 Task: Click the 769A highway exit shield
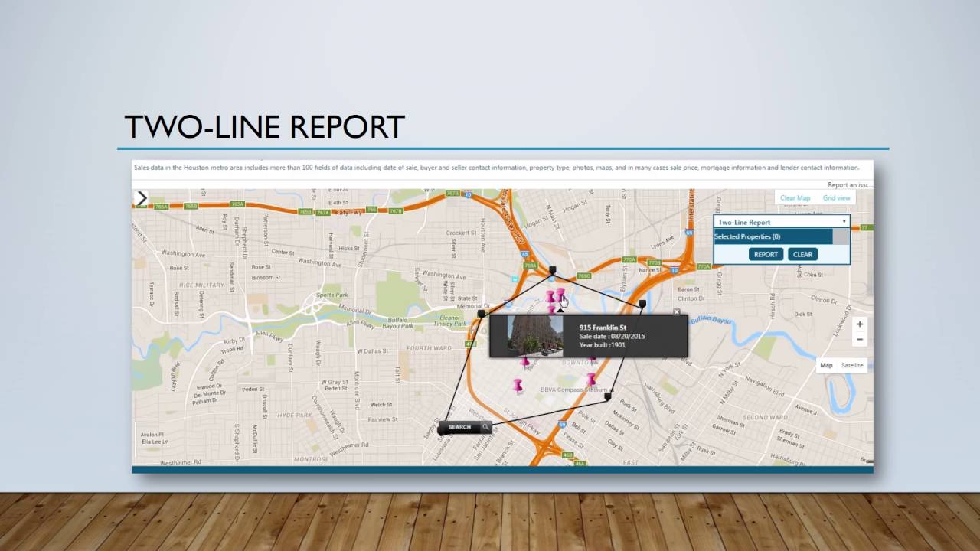pyautogui.click(x=530, y=266)
